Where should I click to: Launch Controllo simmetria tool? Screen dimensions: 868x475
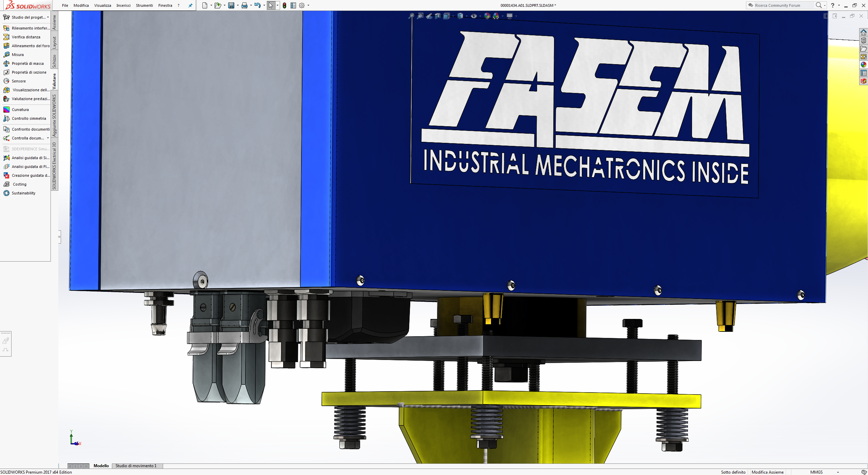tap(24, 118)
